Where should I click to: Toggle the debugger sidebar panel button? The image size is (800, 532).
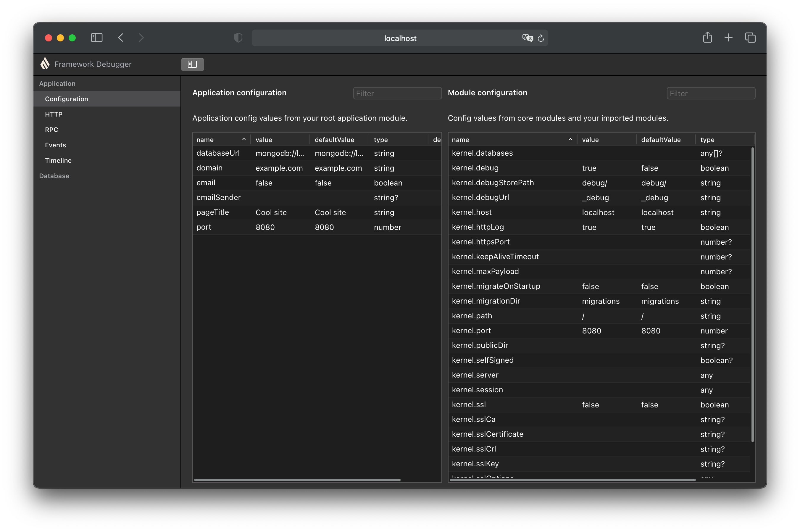pos(192,64)
